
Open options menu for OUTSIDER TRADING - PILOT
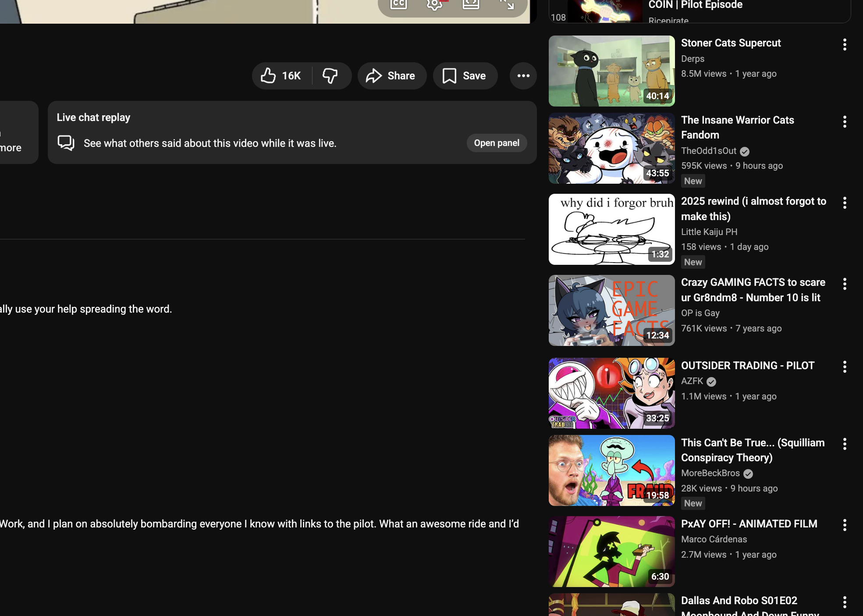pyautogui.click(x=844, y=367)
